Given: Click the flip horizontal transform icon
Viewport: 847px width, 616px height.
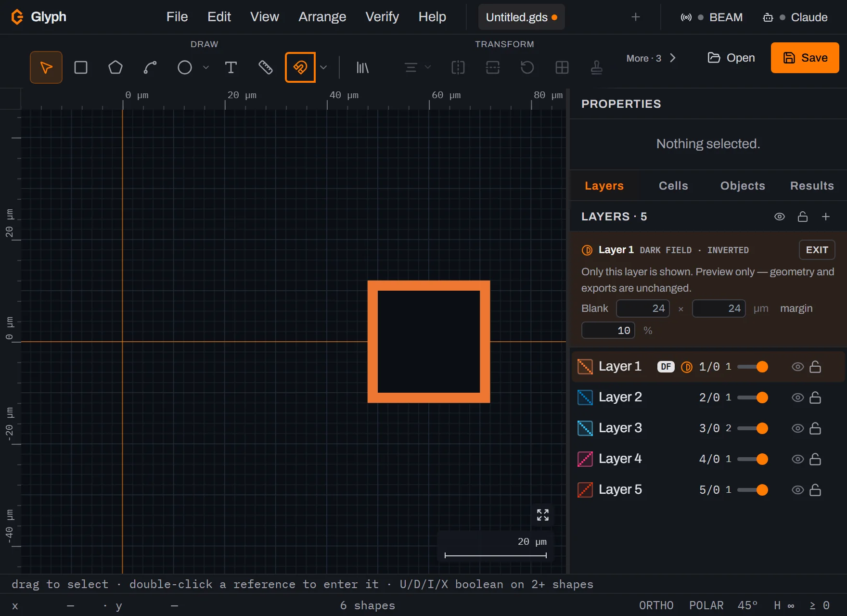Looking at the screenshot, I should [458, 67].
